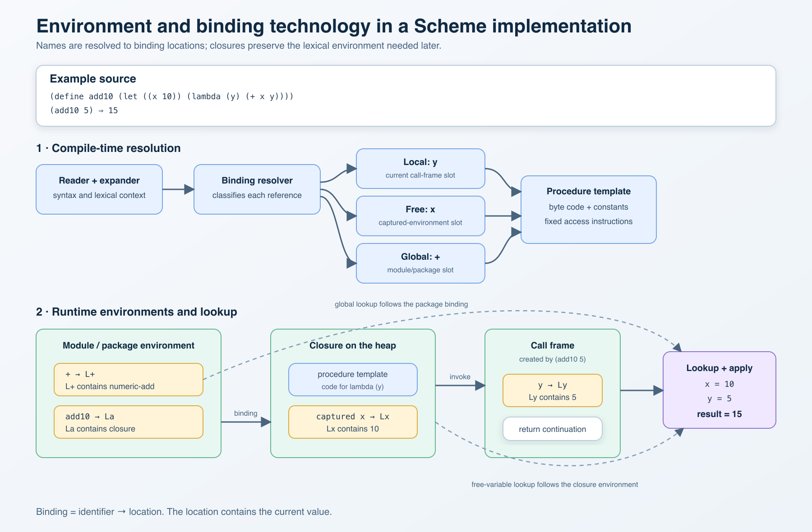Image resolution: width=812 pixels, height=532 pixels.
Task: Click the '(add10 5) ⇒ 15' code line
Action: click(84, 110)
